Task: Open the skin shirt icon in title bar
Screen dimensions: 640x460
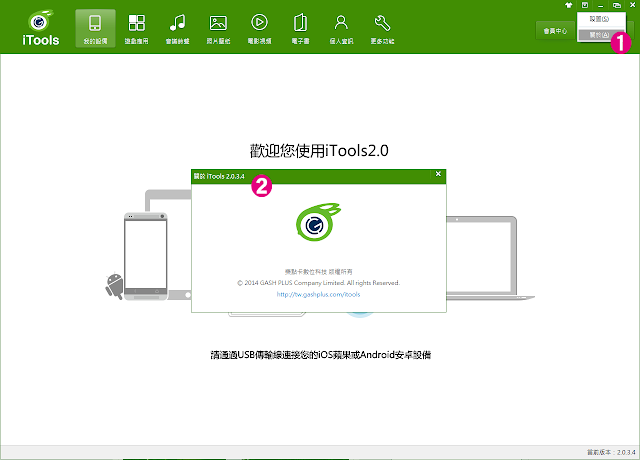Action: 569,5
